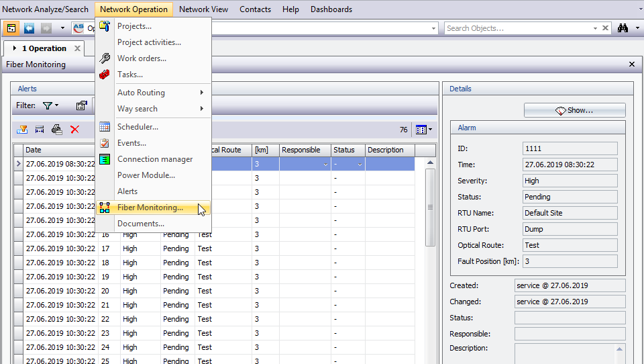The image size is (644, 364).
Task: Open Search Objects dropdown arrow
Action: (x=595, y=28)
